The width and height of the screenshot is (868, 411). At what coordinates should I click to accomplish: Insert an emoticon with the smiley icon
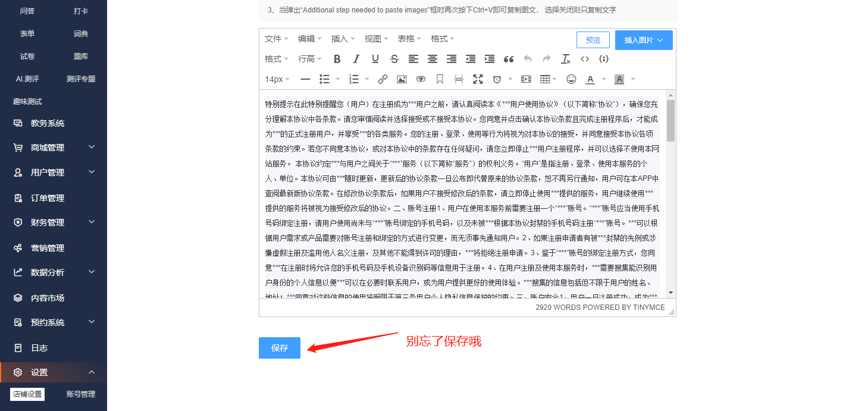pyautogui.click(x=571, y=79)
